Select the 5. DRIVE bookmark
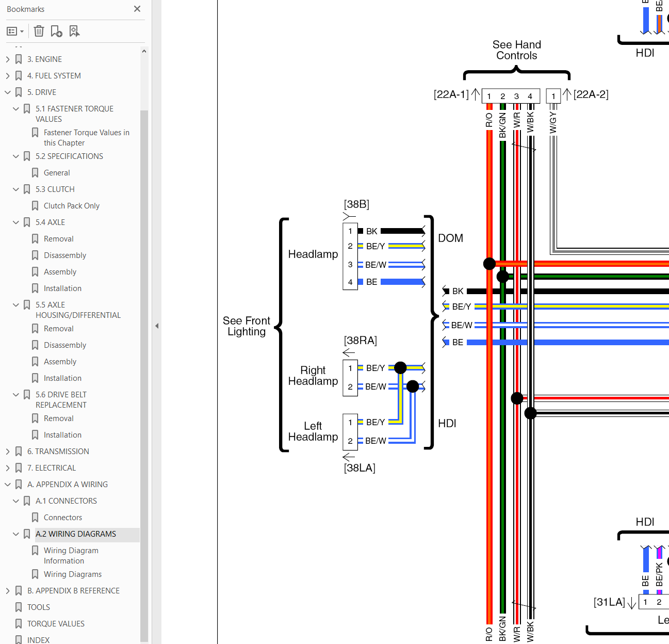The image size is (669, 644). click(x=42, y=92)
